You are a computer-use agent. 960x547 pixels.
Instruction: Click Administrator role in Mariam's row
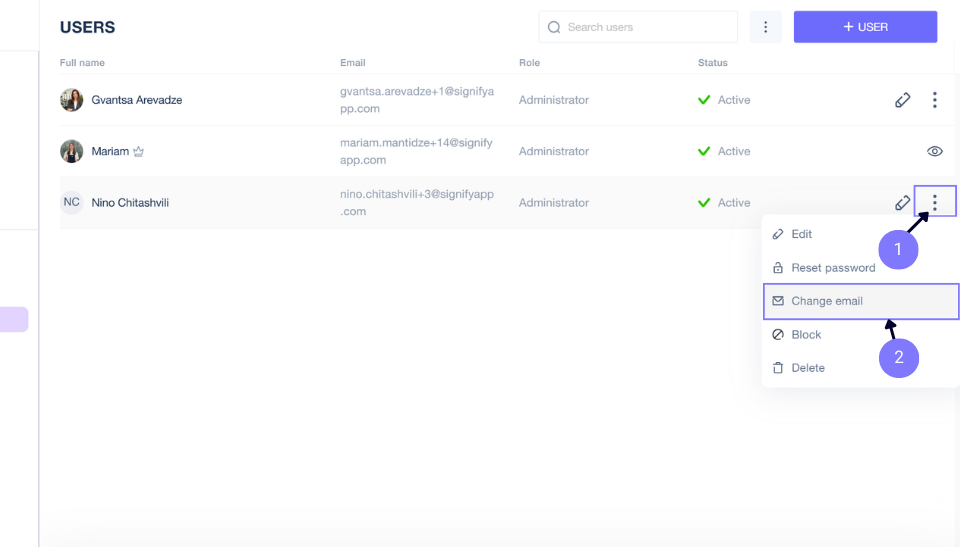553,151
